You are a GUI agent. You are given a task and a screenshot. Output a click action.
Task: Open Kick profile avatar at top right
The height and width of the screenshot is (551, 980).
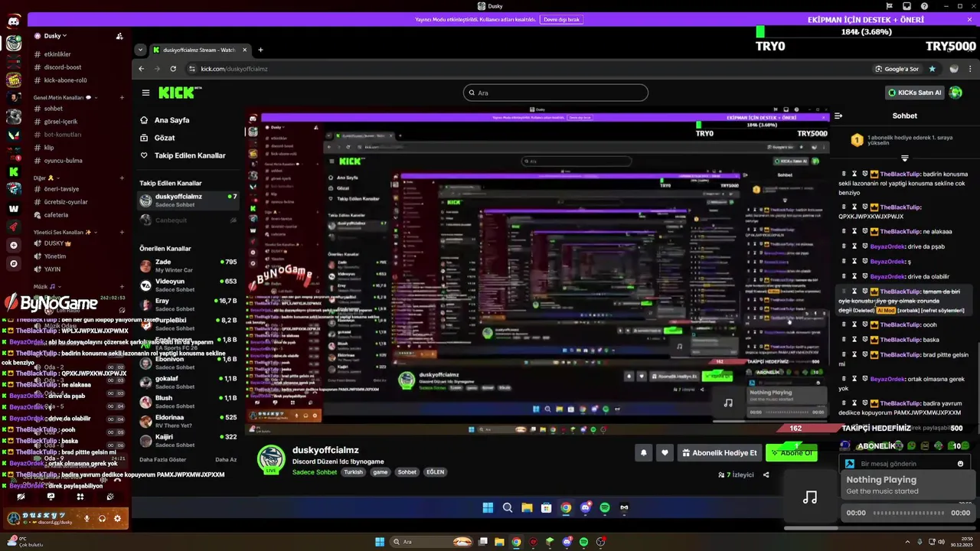pyautogui.click(x=955, y=93)
